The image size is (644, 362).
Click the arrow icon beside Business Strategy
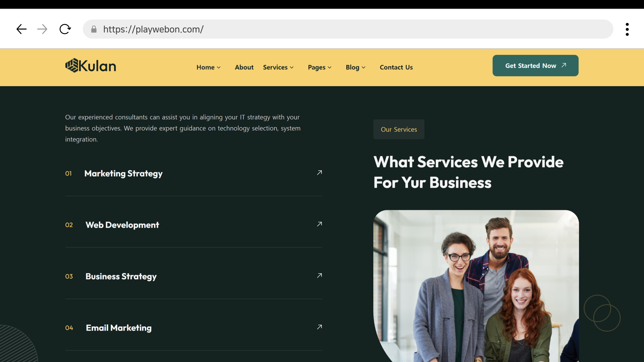pyautogui.click(x=319, y=276)
